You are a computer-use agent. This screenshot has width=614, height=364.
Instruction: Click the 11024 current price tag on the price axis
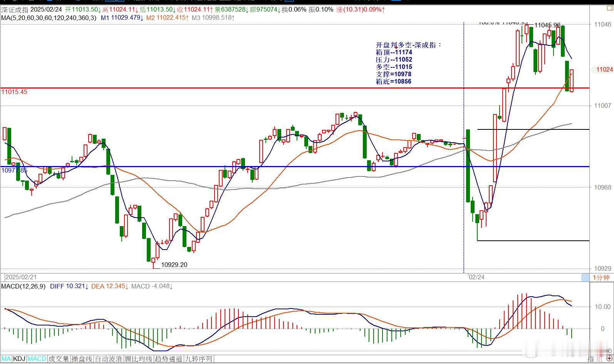604,69
